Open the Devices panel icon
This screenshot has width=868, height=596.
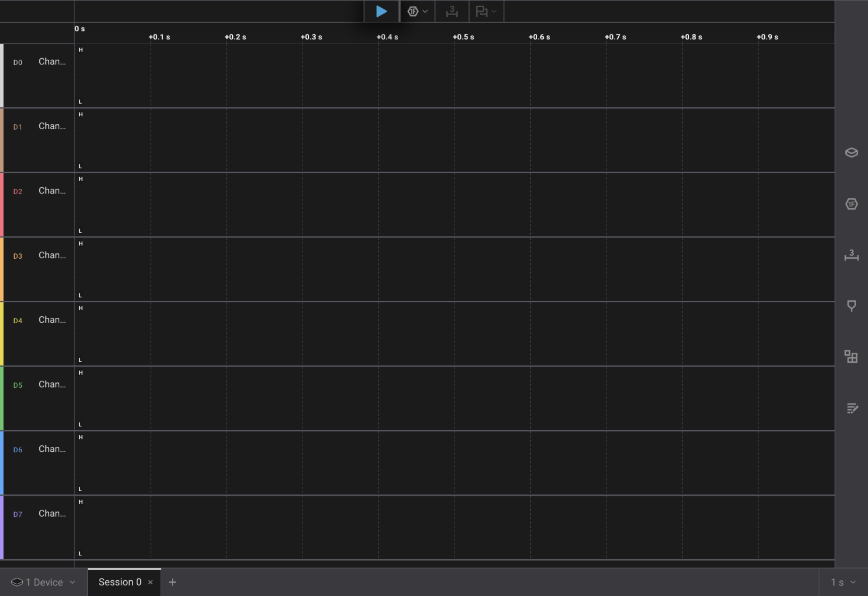tap(851, 153)
